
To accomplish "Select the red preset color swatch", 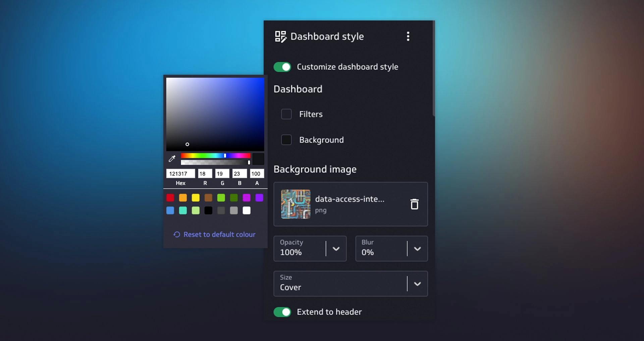I will tap(170, 198).
